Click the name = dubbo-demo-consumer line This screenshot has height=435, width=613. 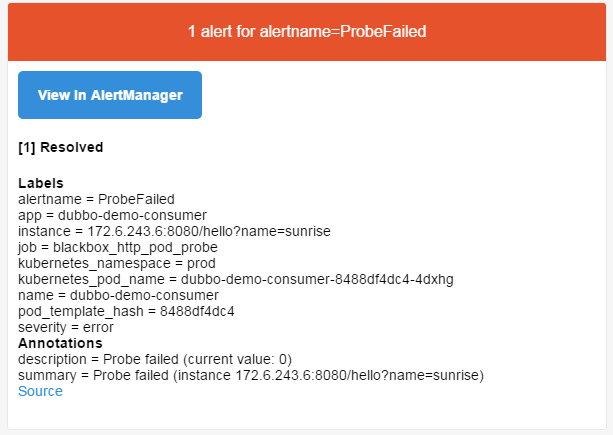pos(118,295)
